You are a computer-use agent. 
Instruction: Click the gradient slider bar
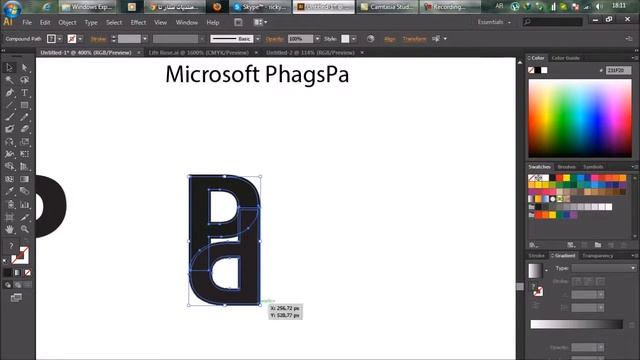[x=576, y=324]
